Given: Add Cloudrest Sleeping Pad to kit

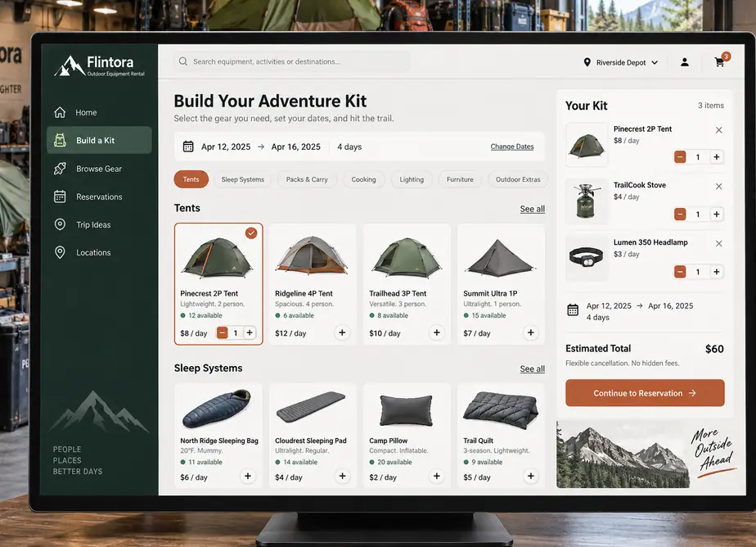Looking at the screenshot, I should 342,477.
